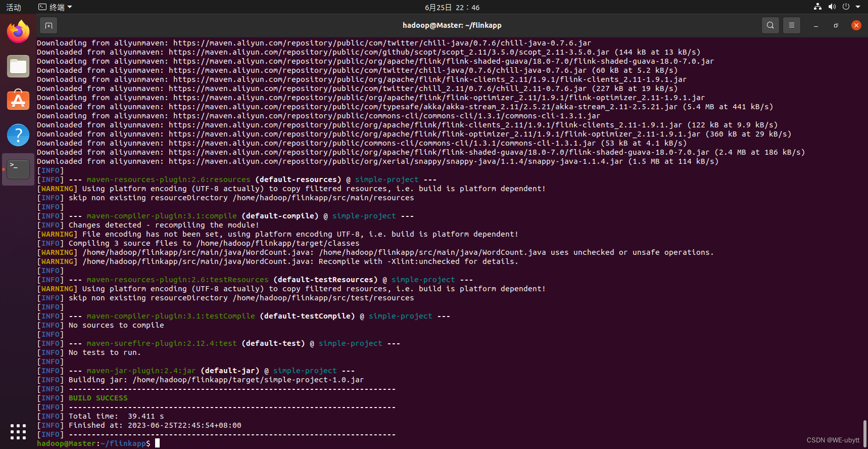
Task: Open the terminal search
Action: coord(770,25)
